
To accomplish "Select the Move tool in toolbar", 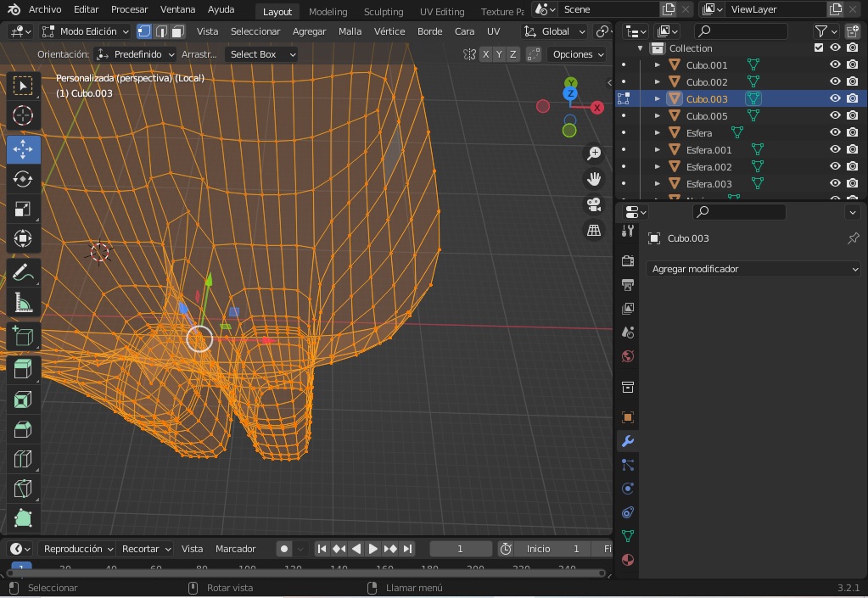I will pyautogui.click(x=23, y=148).
